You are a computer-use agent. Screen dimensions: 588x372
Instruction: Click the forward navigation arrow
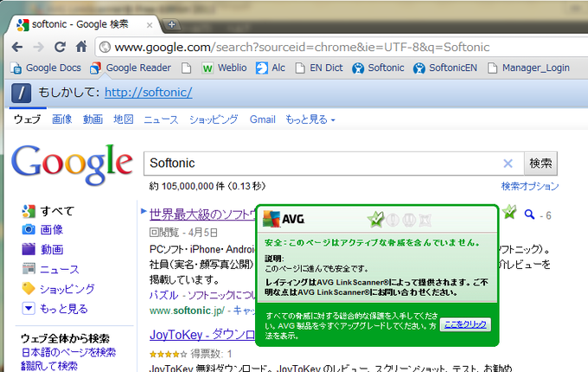pos(38,48)
